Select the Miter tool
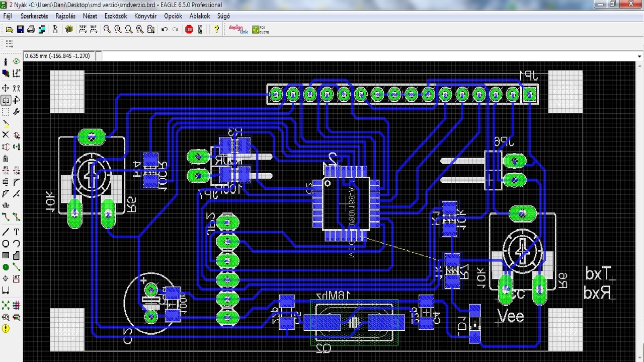Viewport: 644px width, 362px height. (17, 182)
